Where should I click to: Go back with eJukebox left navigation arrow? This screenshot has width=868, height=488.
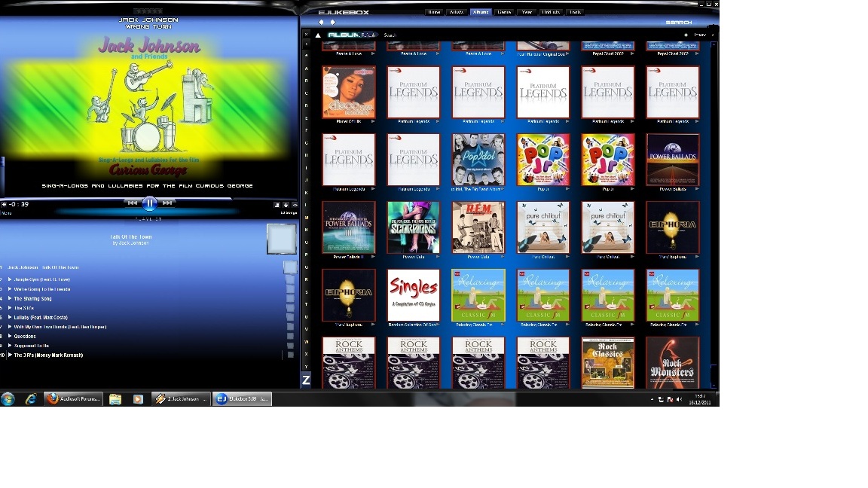(321, 22)
